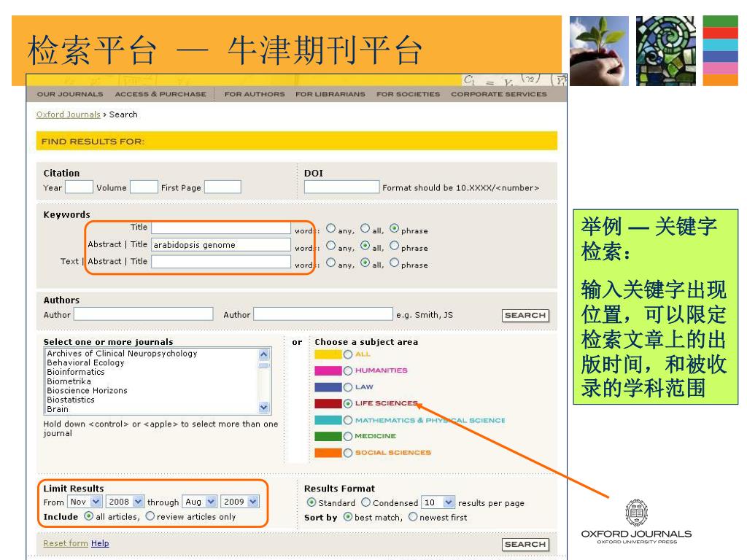
Task: Open the results per page dropdown
Action: pos(438,502)
